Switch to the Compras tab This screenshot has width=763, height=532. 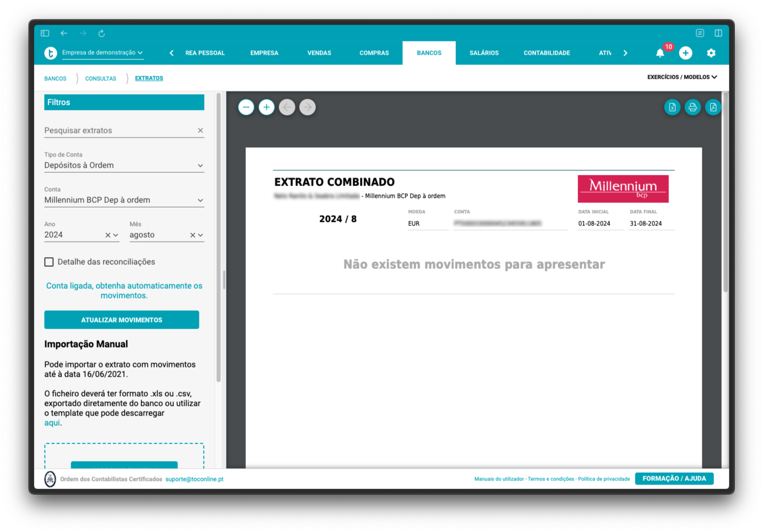click(x=374, y=53)
